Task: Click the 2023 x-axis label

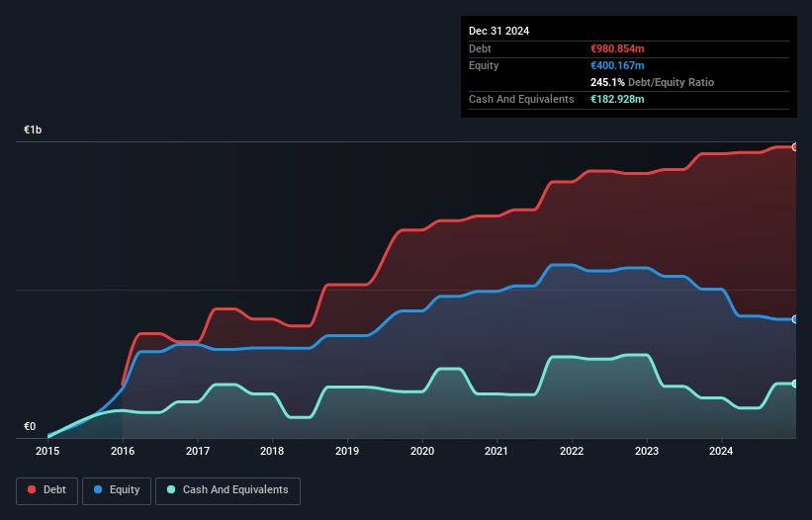Action: 647,451
